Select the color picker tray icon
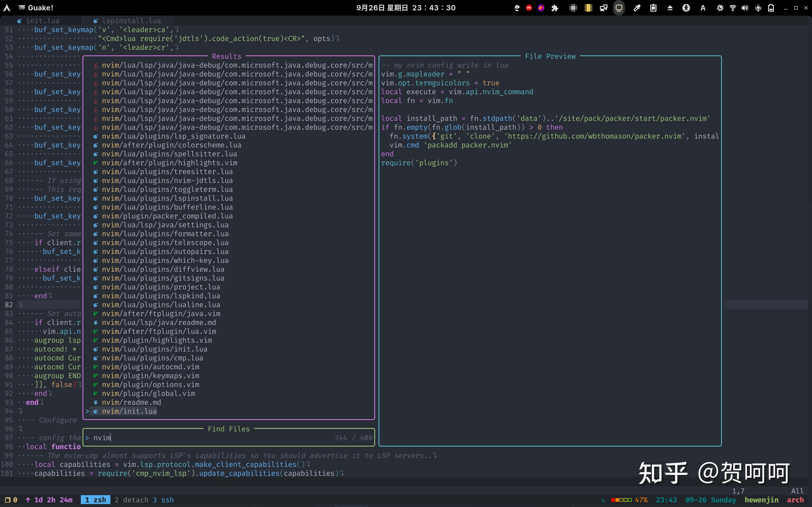812x507 pixels. (637, 7)
